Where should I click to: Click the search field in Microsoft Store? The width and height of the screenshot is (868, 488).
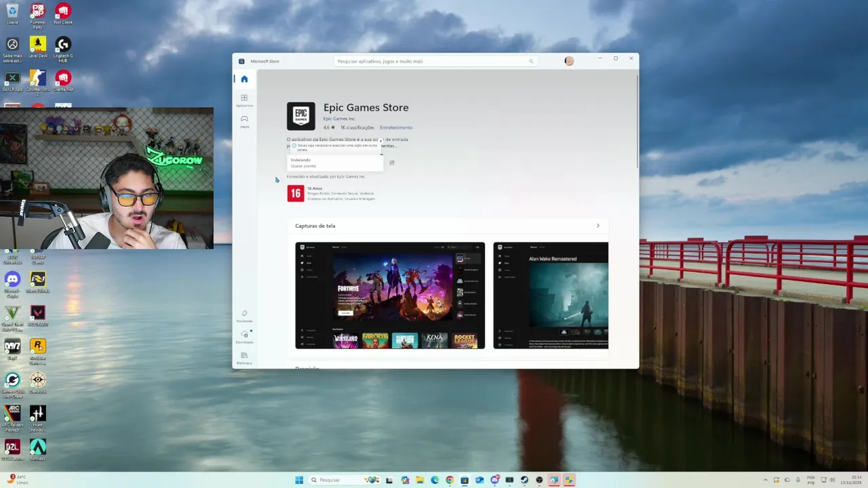click(435, 61)
